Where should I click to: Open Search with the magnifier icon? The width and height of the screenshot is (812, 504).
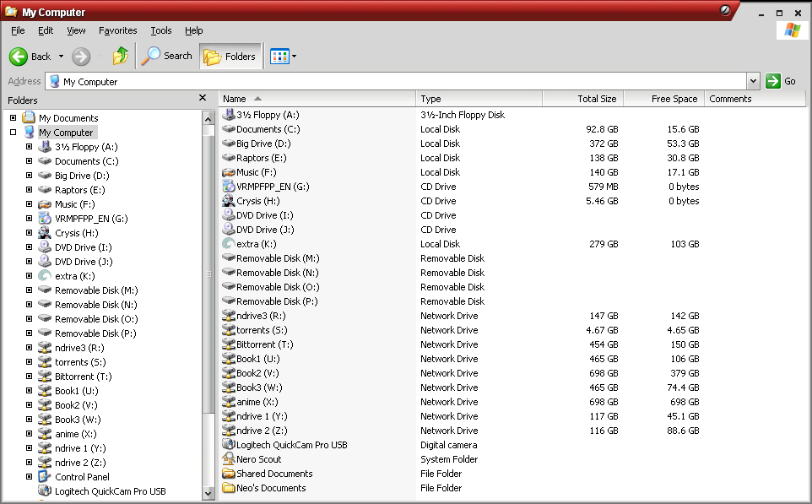click(x=151, y=56)
